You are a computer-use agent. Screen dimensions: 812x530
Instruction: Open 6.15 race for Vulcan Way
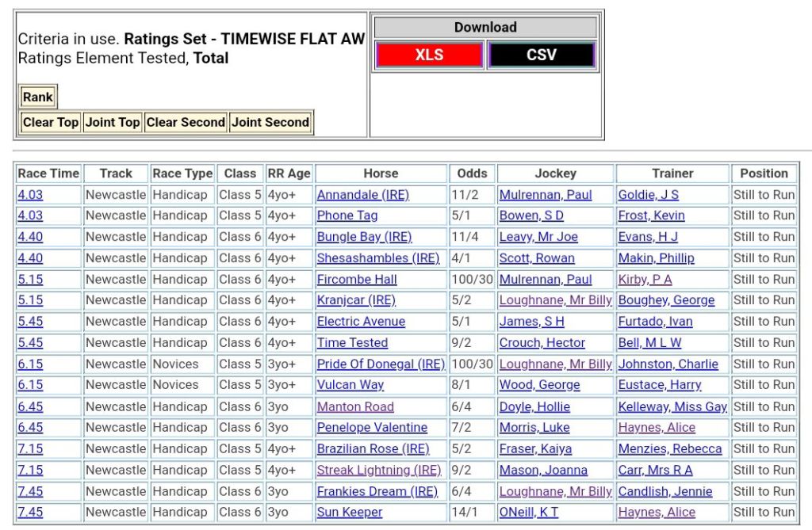[x=30, y=385]
